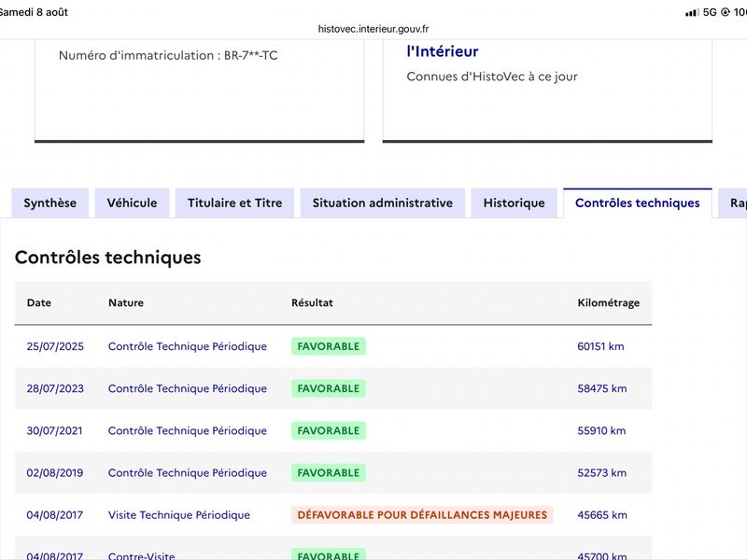Tap the cellular signal strength icon

[x=692, y=13]
